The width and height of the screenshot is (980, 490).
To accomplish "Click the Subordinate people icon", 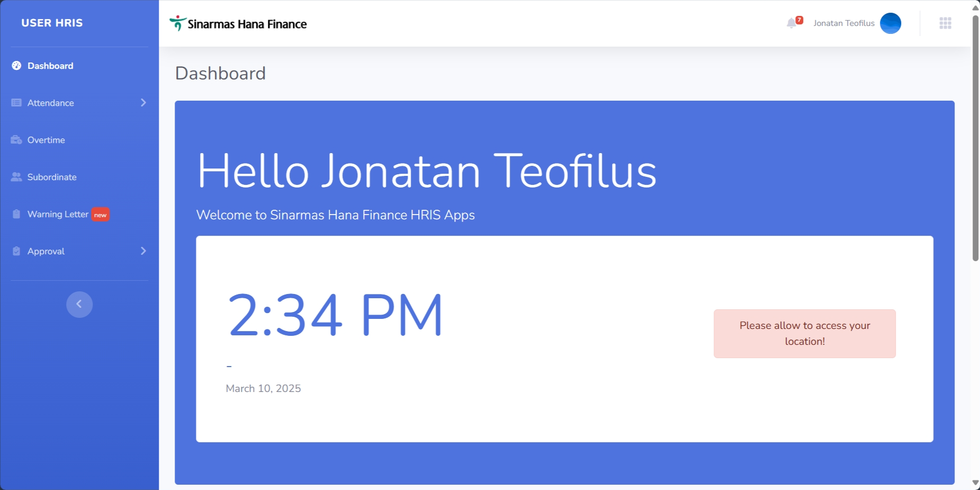I will 16,177.
